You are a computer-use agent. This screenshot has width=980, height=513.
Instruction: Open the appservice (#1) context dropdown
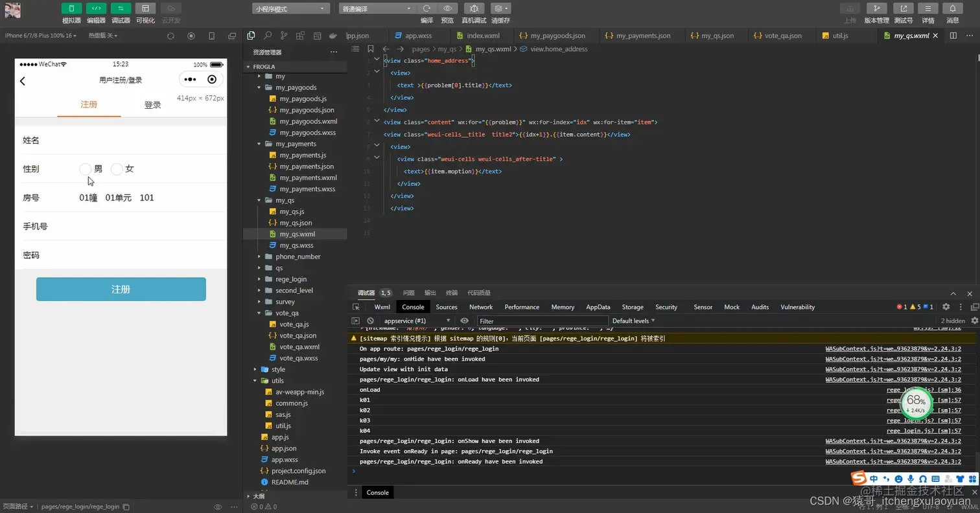click(x=417, y=321)
